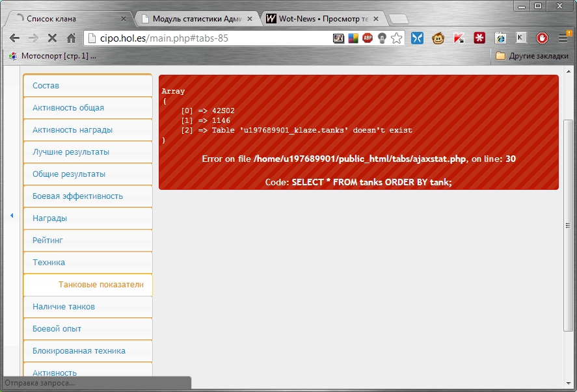Viewport: 577px width, 392px height.
Task: Click the LastPass red asterisk icon
Action: coord(479,38)
